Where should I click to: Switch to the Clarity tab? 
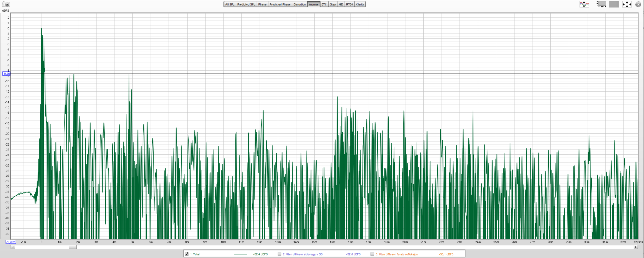[x=360, y=4]
